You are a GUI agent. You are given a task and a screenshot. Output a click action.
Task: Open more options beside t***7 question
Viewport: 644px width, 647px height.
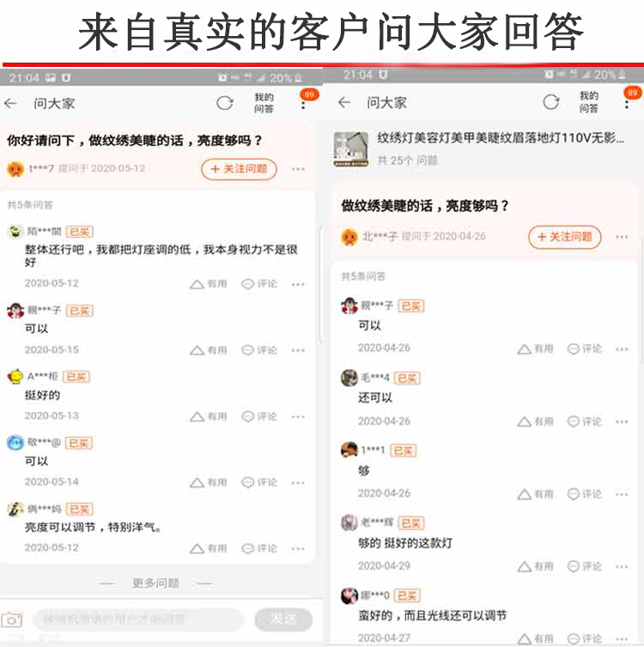pos(298,169)
